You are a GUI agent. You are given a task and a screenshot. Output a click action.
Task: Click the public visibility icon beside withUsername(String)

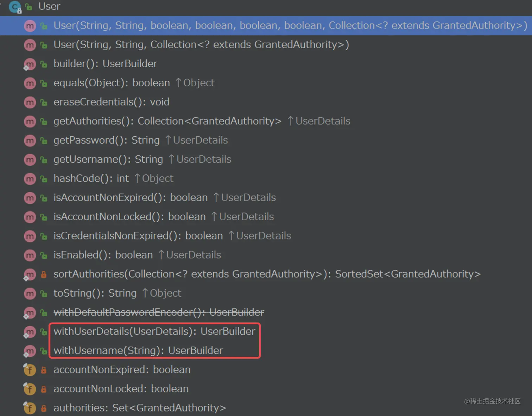[x=44, y=351]
